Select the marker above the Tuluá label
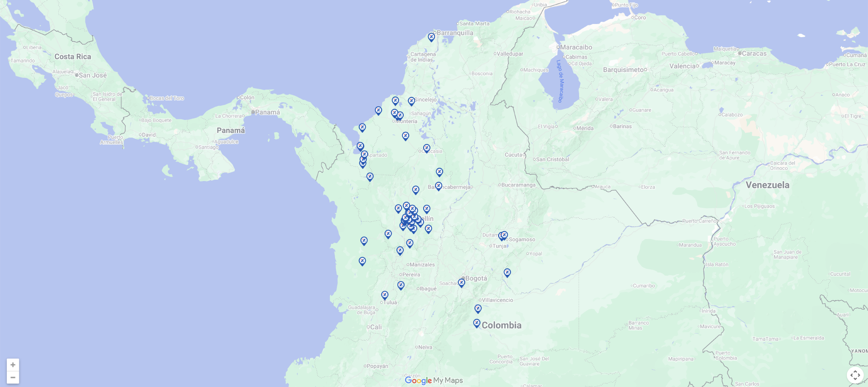The height and width of the screenshot is (387, 868). tap(385, 295)
